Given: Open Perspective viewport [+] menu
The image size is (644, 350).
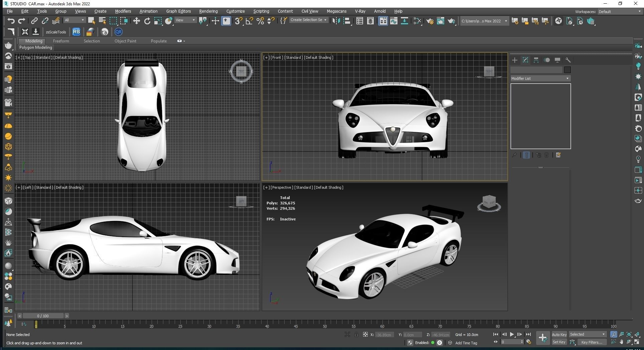Looking at the screenshot, I should [x=266, y=187].
